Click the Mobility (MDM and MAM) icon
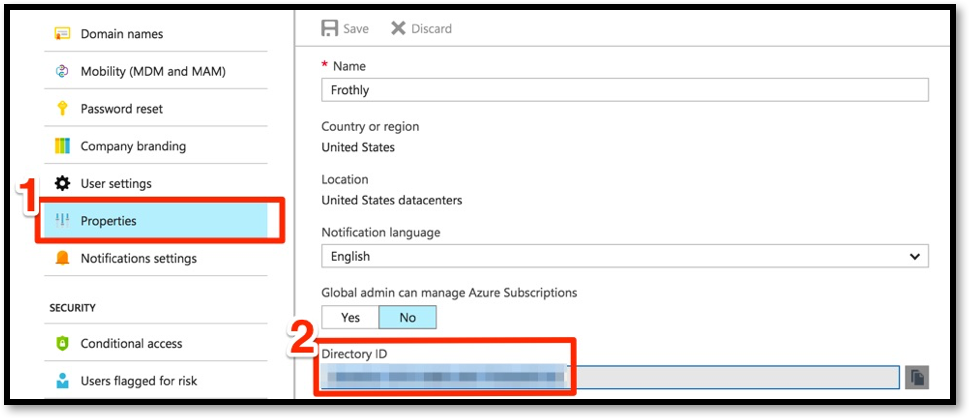969x418 pixels. click(62, 71)
